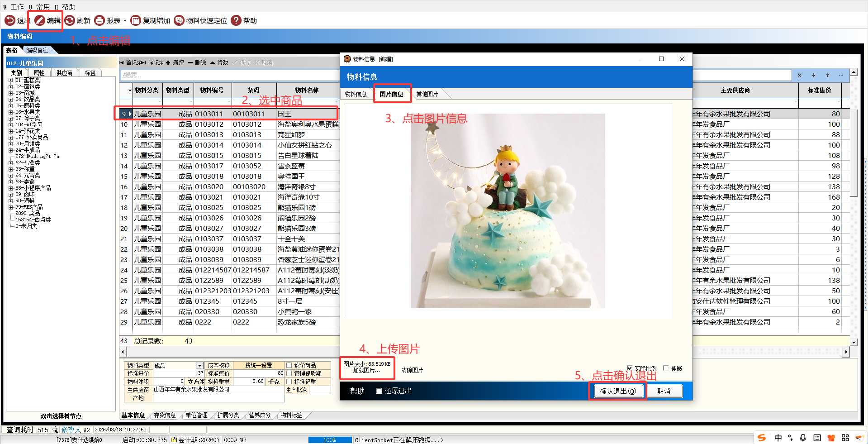The height and width of the screenshot is (444, 868).
Task: Check the 议价商品 checkbox
Action: (289, 365)
